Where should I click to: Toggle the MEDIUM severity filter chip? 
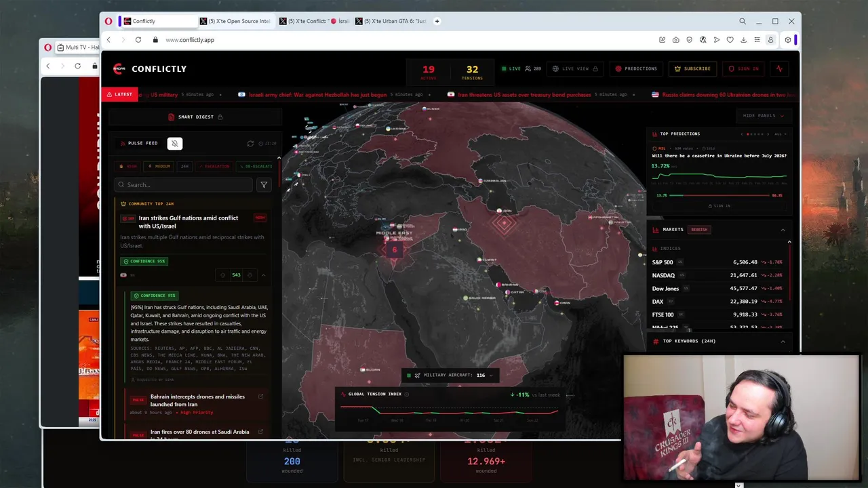(x=159, y=166)
